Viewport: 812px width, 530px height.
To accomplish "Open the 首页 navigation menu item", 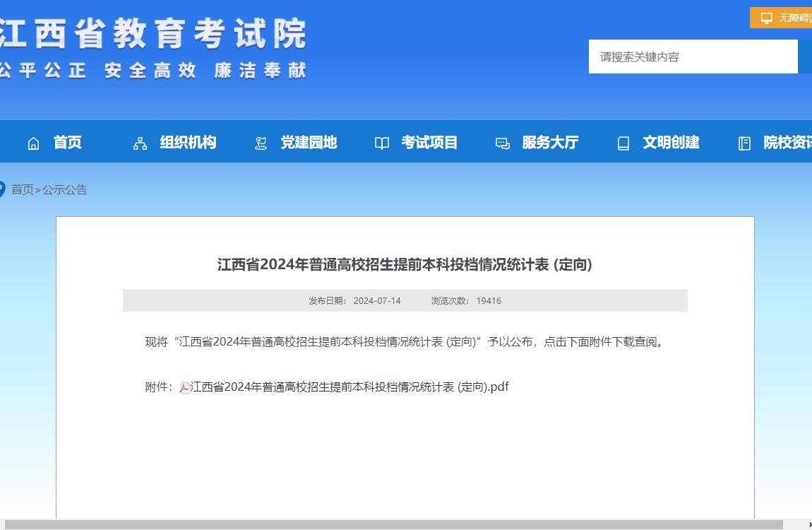I will [68, 142].
